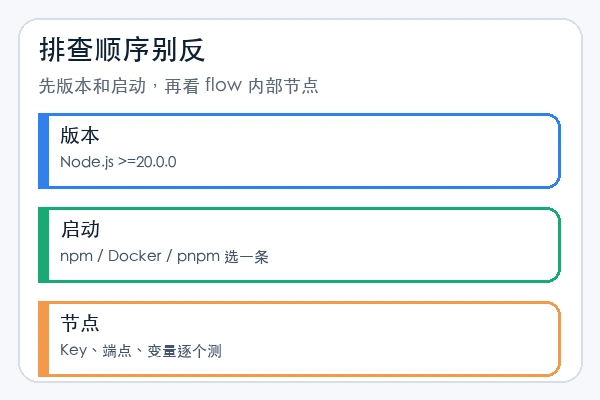Click the 版本 heading
The width and height of the screenshot is (600, 400).
pos(80,136)
